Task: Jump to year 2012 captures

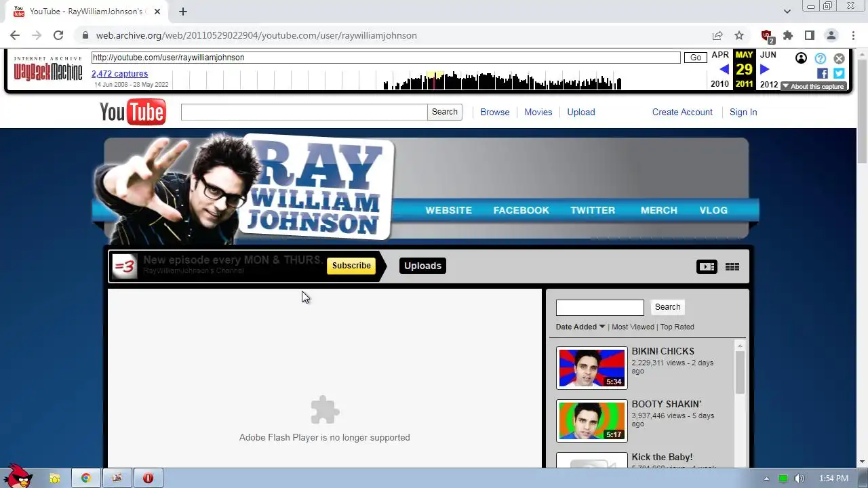Action: point(769,85)
